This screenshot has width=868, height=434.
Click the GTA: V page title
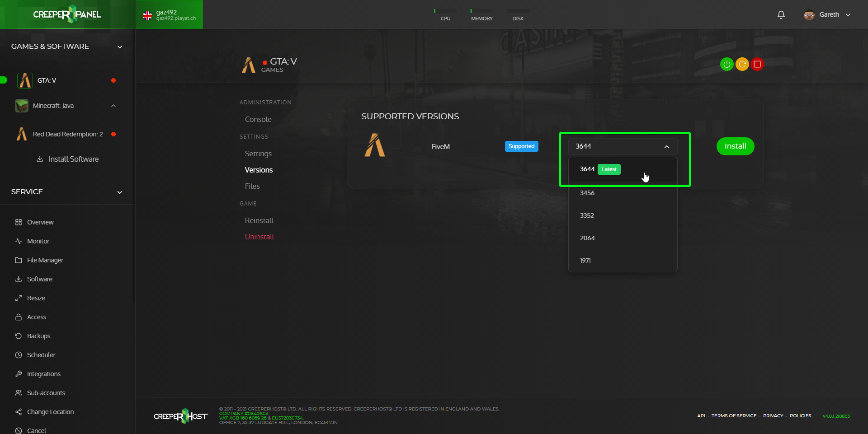pos(283,61)
